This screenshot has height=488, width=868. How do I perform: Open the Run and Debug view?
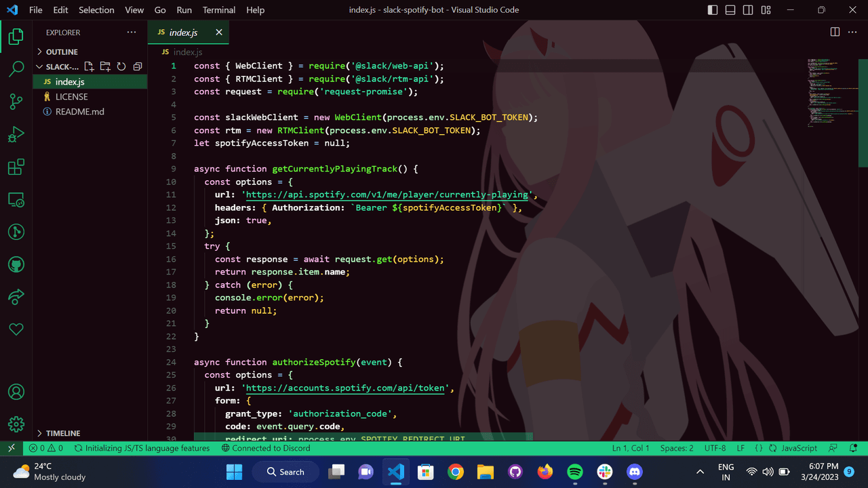[x=16, y=134]
